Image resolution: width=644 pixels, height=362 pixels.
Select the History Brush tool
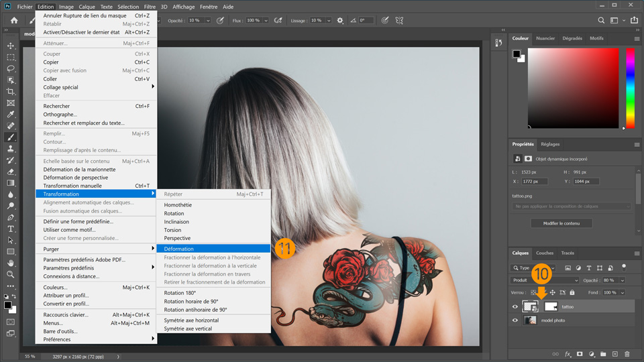tap(11, 160)
